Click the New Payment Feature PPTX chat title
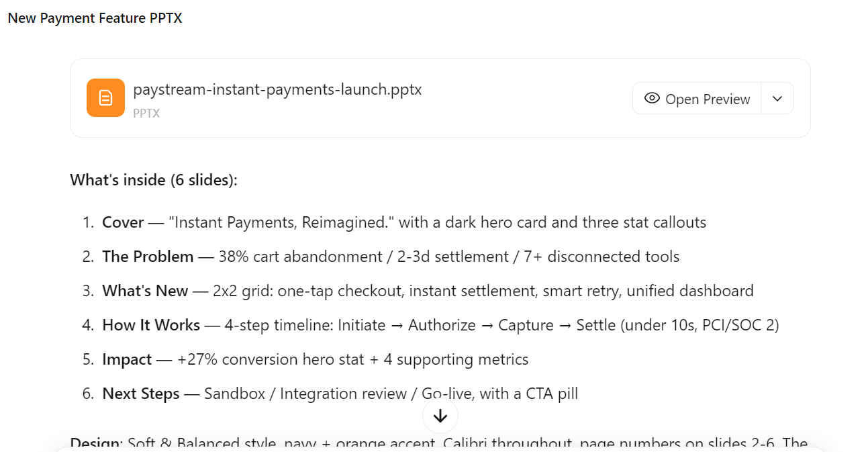The width and height of the screenshot is (868, 452). tap(95, 18)
